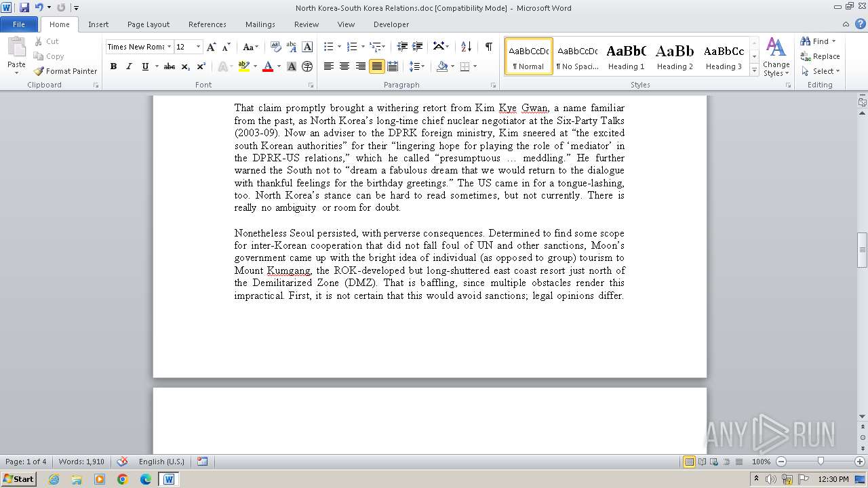Check spelling and proofing errors icon
The height and width of the screenshot is (488, 868).
[122, 462]
